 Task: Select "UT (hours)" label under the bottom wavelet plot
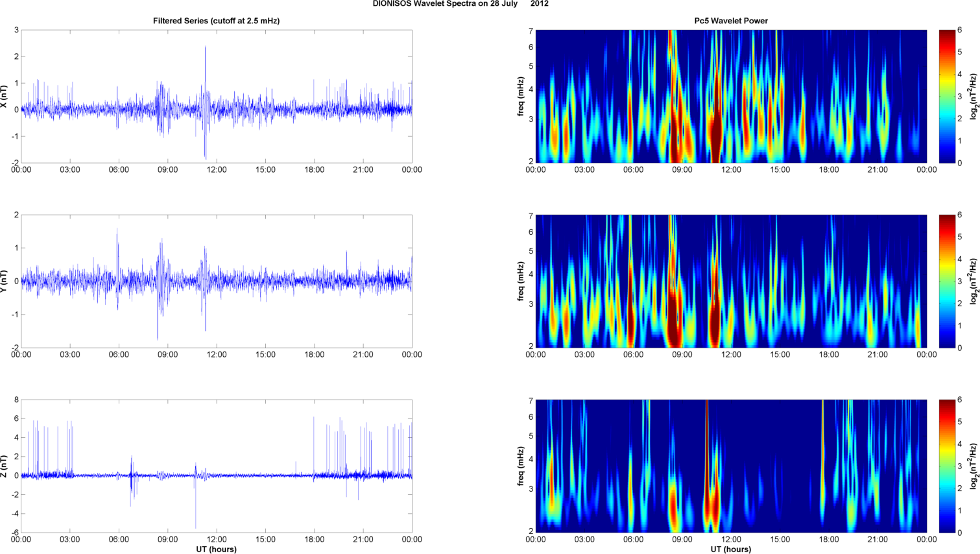tap(731, 549)
